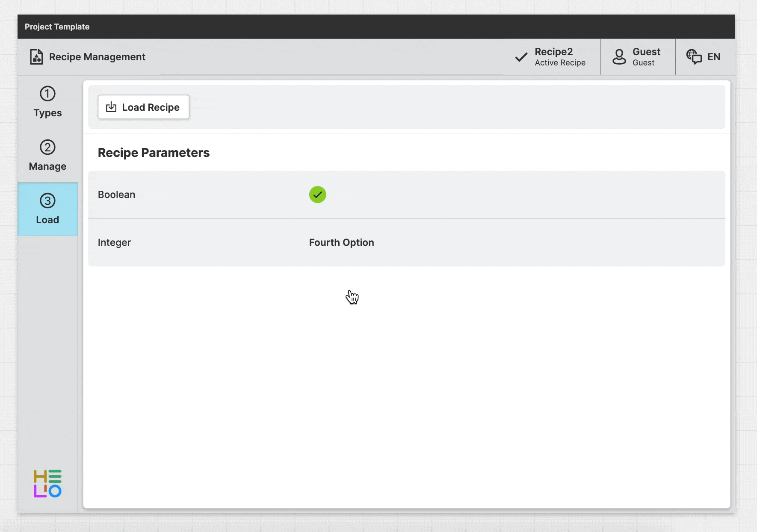The width and height of the screenshot is (757, 532).
Task: Switch to the Manage tab
Action: pos(47,166)
